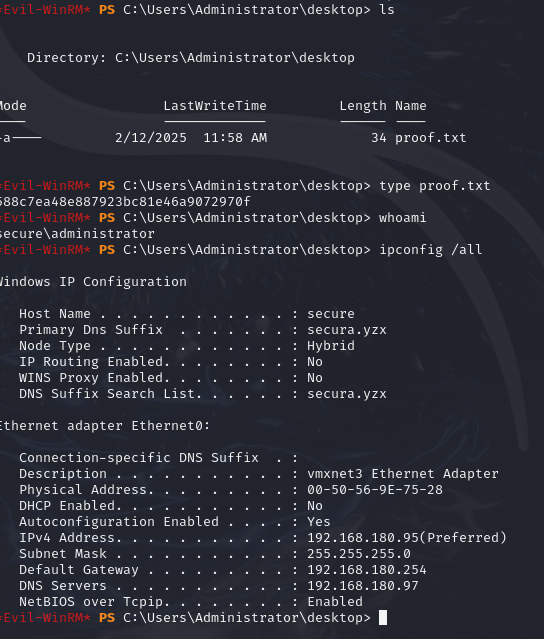The image size is (544, 639).
Task: Click the Default Gateway value 192.168.180.254
Action: coord(367,569)
